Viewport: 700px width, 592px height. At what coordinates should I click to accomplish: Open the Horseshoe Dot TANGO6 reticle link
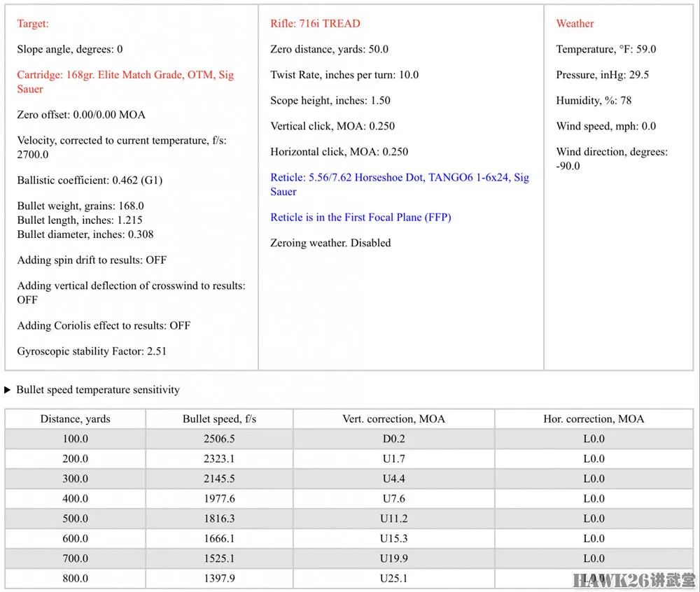(x=400, y=184)
